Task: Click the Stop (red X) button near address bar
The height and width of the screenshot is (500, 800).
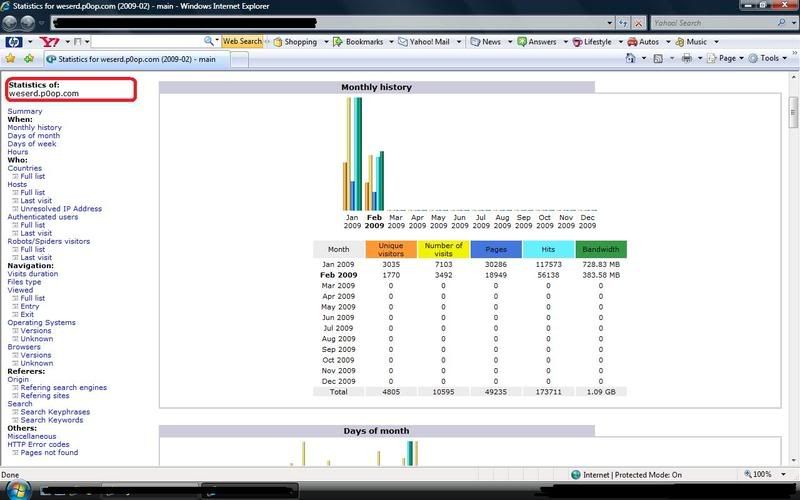Action: tap(638, 22)
